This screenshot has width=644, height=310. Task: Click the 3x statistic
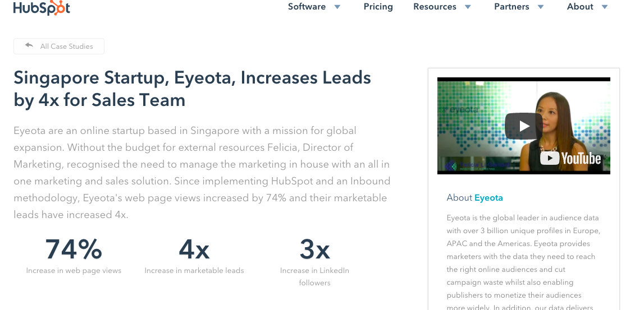coord(314,249)
